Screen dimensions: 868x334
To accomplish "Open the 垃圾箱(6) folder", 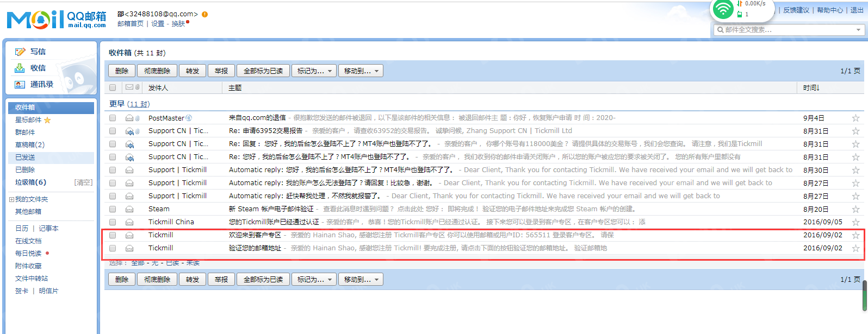I will pos(31,182).
